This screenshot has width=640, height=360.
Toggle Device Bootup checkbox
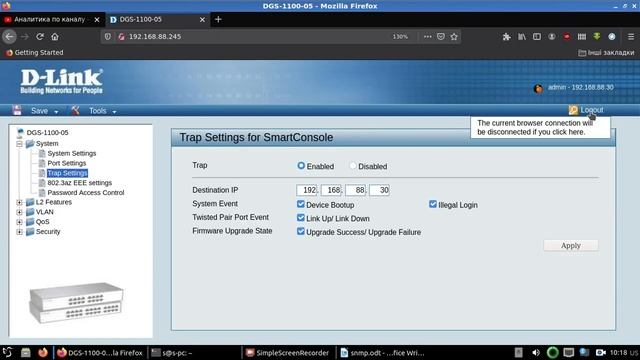pos(301,204)
